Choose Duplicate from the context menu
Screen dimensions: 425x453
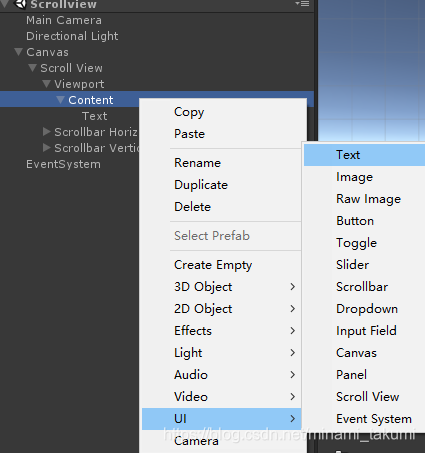pyautogui.click(x=222, y=185)
